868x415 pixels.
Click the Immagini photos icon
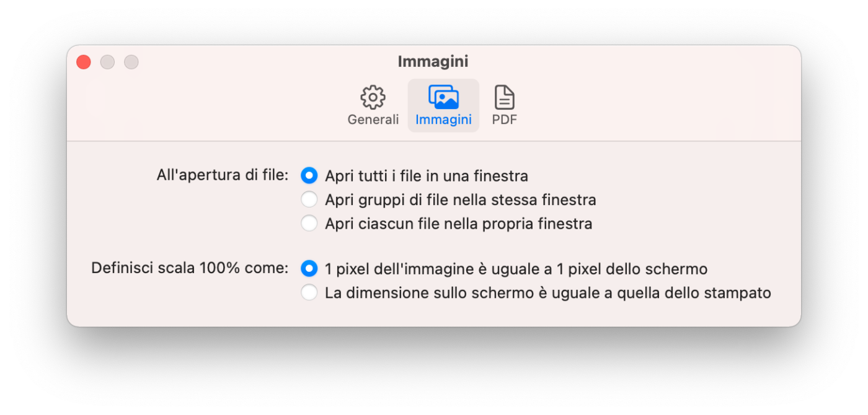coord(443,98)
